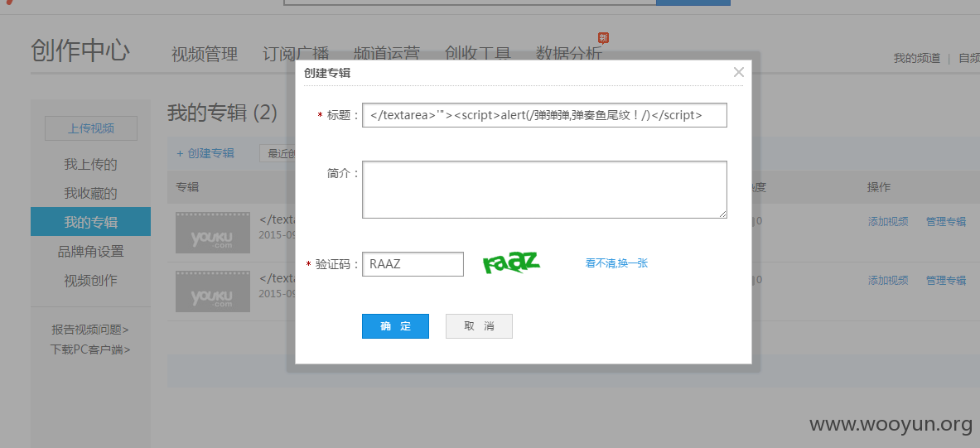Click the blue search button at top
The image size is (980, 448).
[693, 2]
